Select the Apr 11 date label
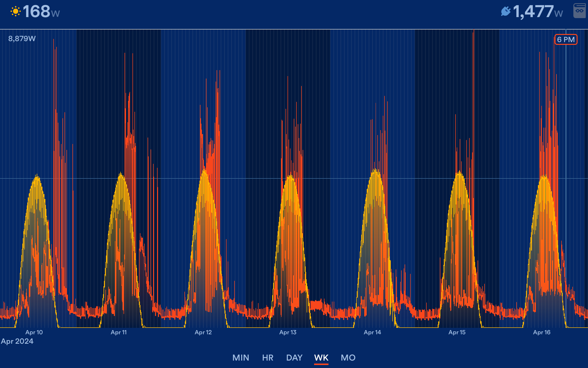This screenshot has width=588, height=368. click(x=119, y=332)
